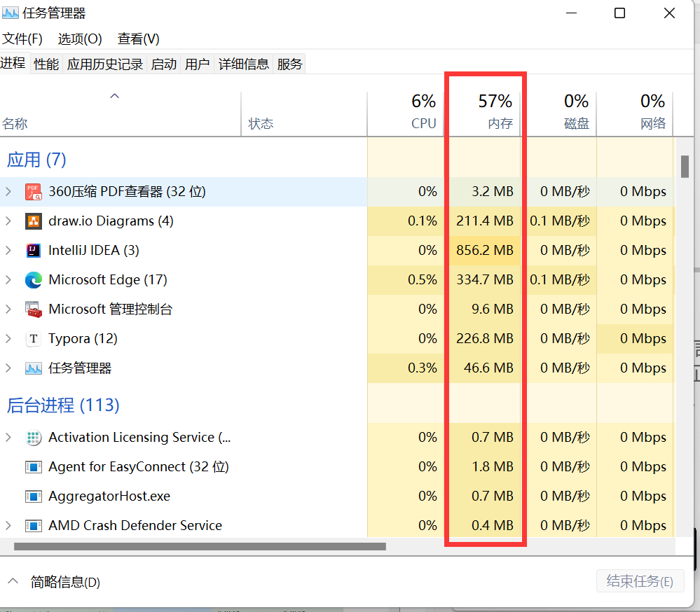Screen dimensions: 700x612
Task: Switch to the 应用历史记录 tab
Action: [105, 64]
